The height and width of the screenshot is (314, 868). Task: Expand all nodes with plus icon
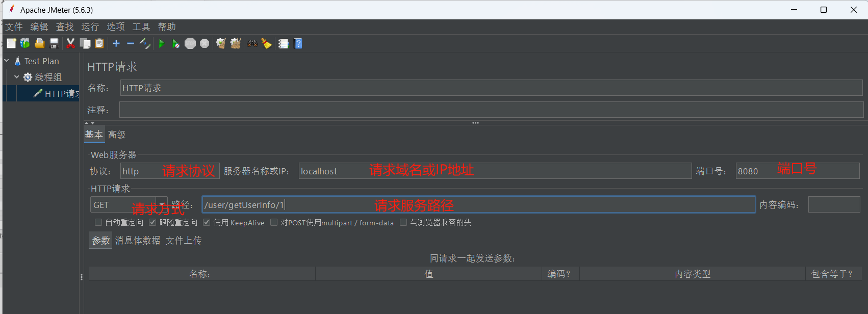click(x=116, y=43)
